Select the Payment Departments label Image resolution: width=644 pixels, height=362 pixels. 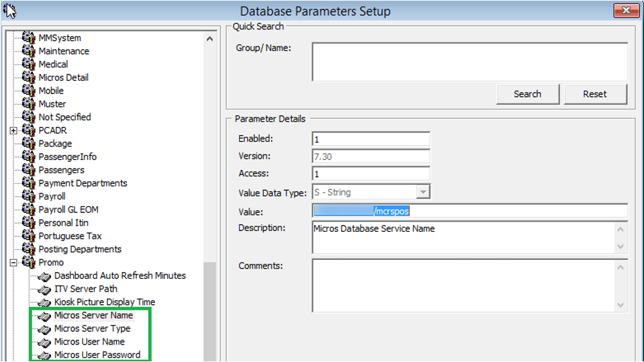click(83, 183)
